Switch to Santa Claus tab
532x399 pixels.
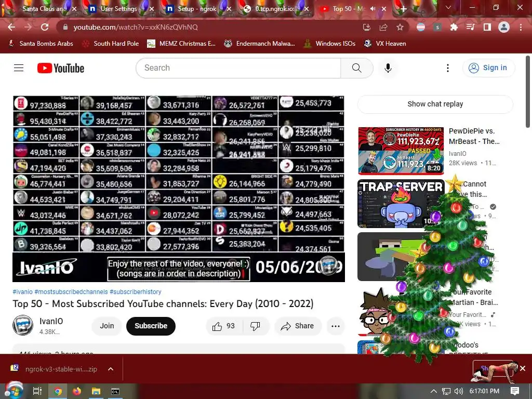[43, 9]
